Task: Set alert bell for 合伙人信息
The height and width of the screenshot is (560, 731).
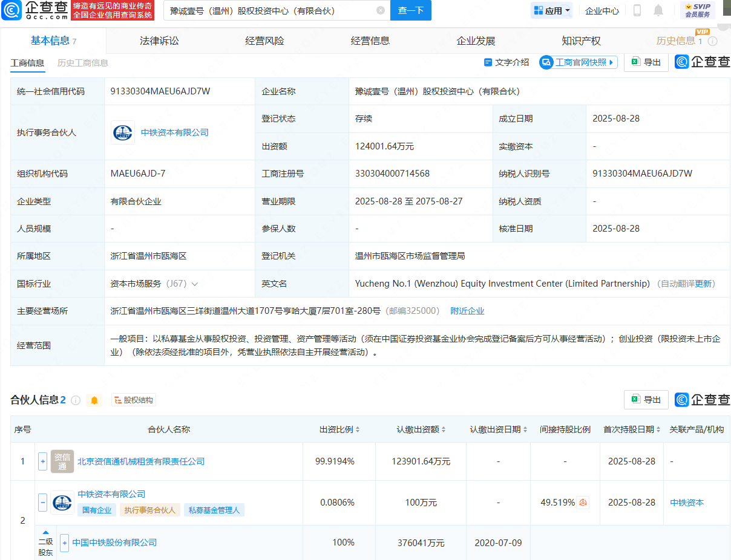Action: [x=94, y=400]
